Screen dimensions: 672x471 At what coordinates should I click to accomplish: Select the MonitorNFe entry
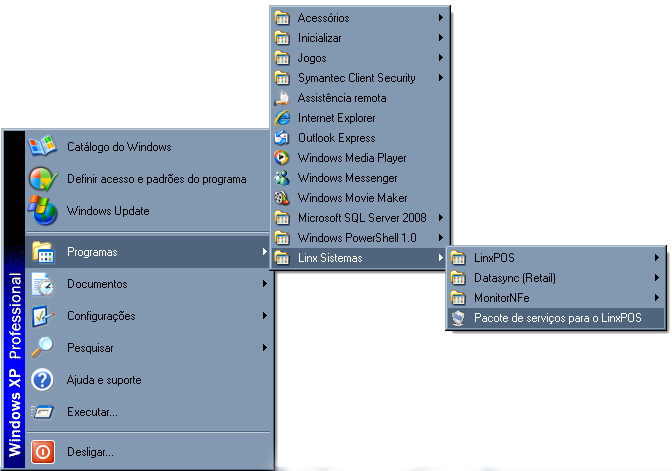pos(556,297)
